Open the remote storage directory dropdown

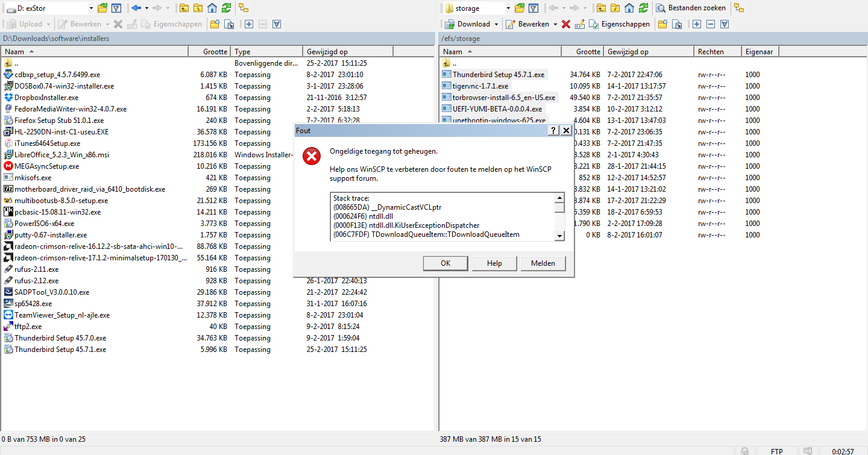tap(508, 8)
